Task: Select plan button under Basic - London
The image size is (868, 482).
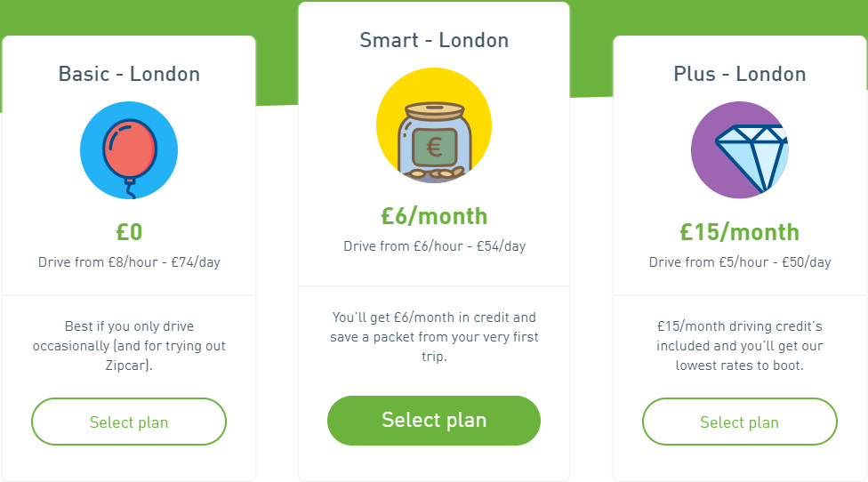Action: (x=129, y=422)
